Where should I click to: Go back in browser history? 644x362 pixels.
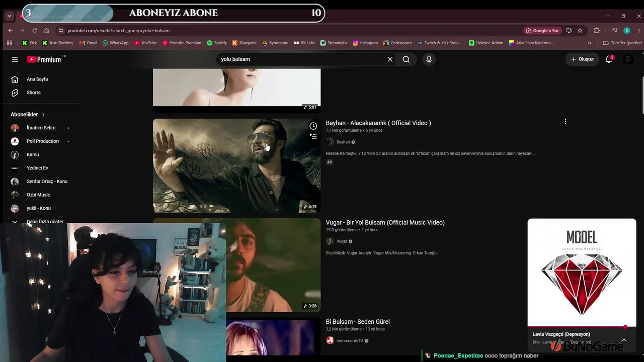[10, 30]
